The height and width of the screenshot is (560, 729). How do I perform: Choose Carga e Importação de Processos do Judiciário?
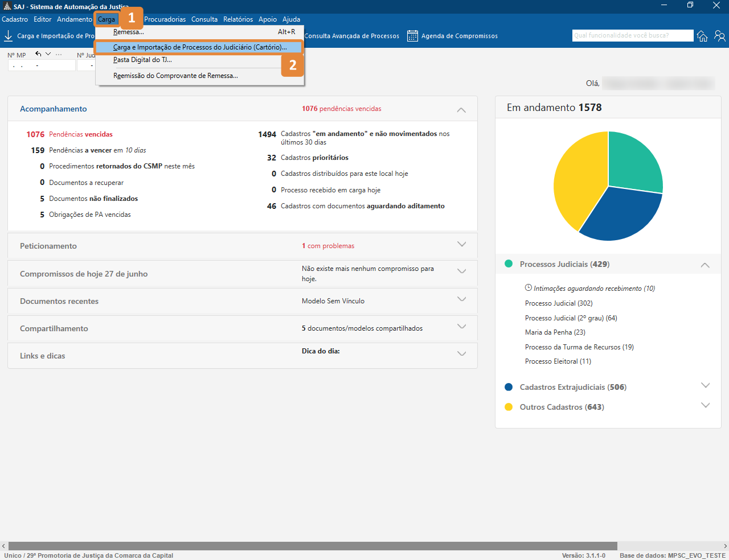coord(199,47)
